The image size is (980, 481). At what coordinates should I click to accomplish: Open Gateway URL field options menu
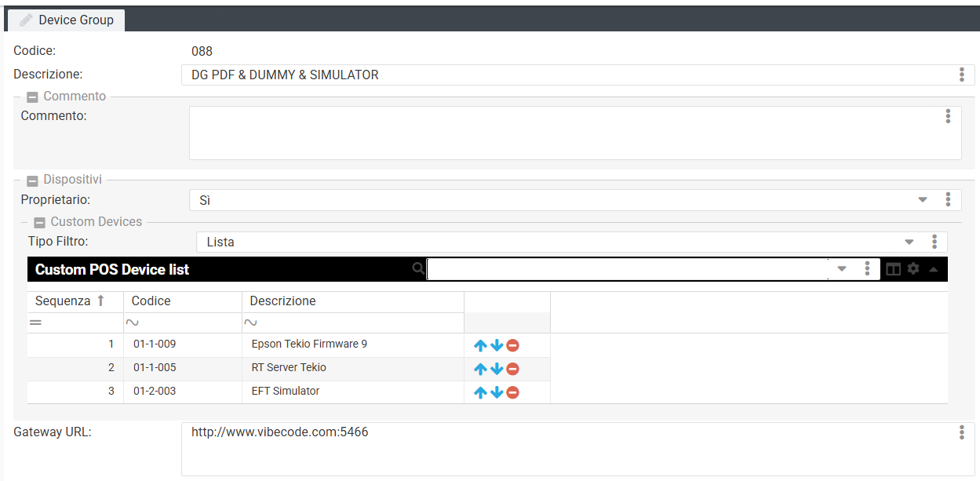961,432
